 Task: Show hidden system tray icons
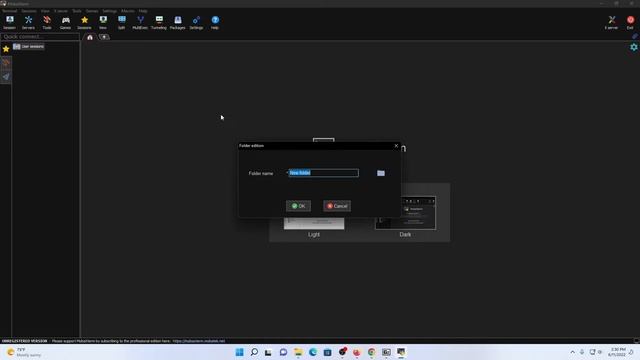[573, 352]
